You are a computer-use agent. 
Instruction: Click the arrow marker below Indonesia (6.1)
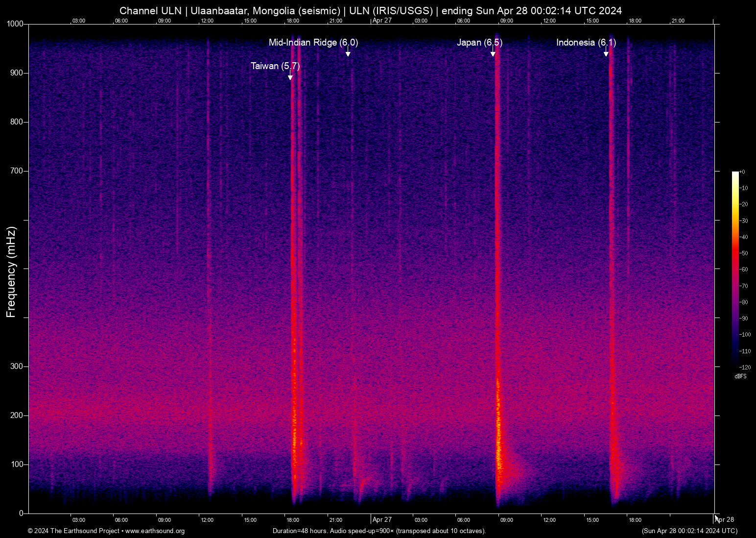tap(606, 52)
